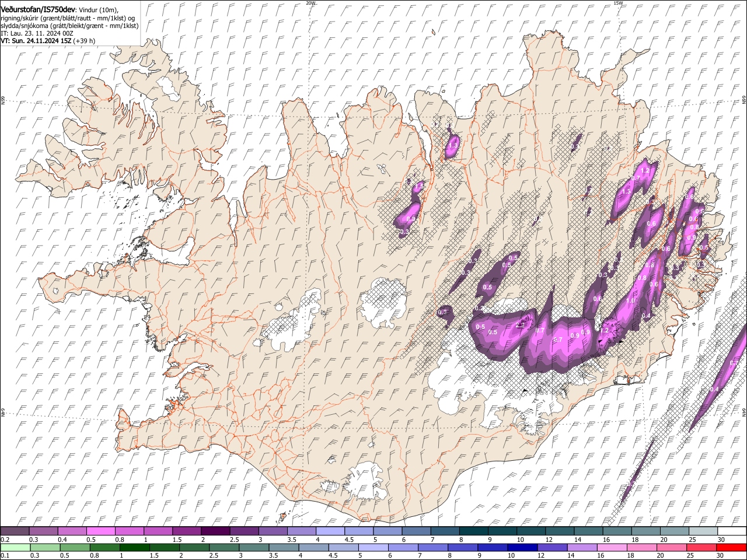747x560 pixels.
Task: Pick the darkest purple 2 snow legend swatch
Action: 215,531
